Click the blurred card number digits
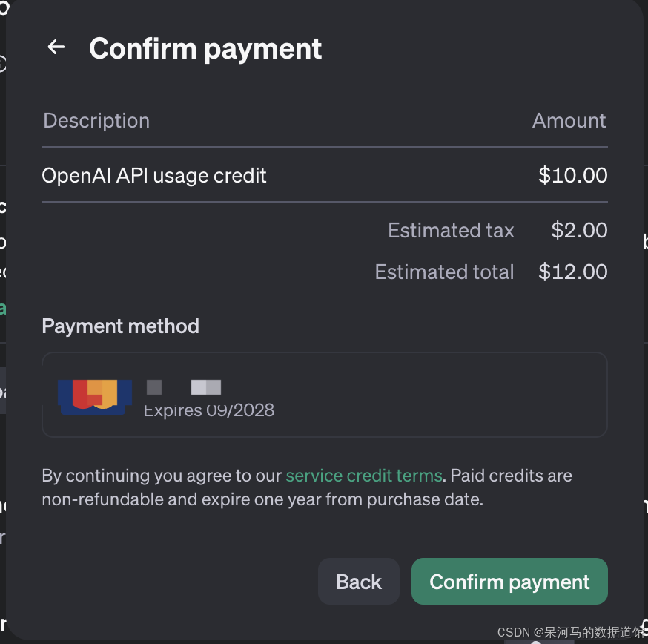The height and width of the screenshot is (644, 648). [x=184, y=387]
